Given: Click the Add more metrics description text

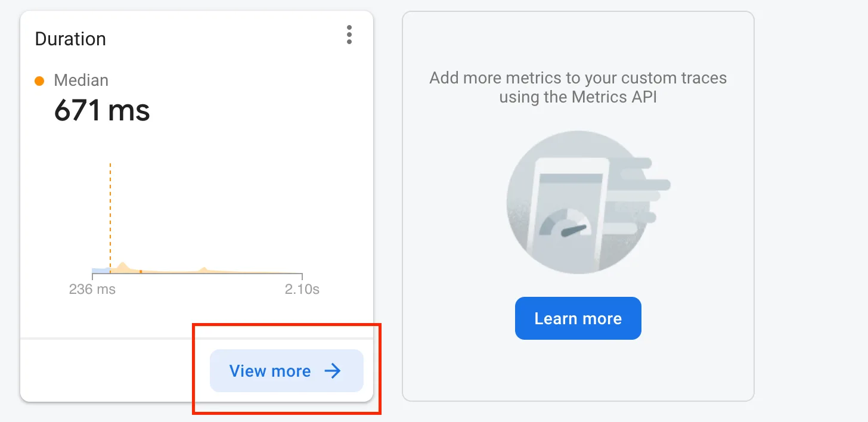Looking at the screenshot, I should pos(578,87).
